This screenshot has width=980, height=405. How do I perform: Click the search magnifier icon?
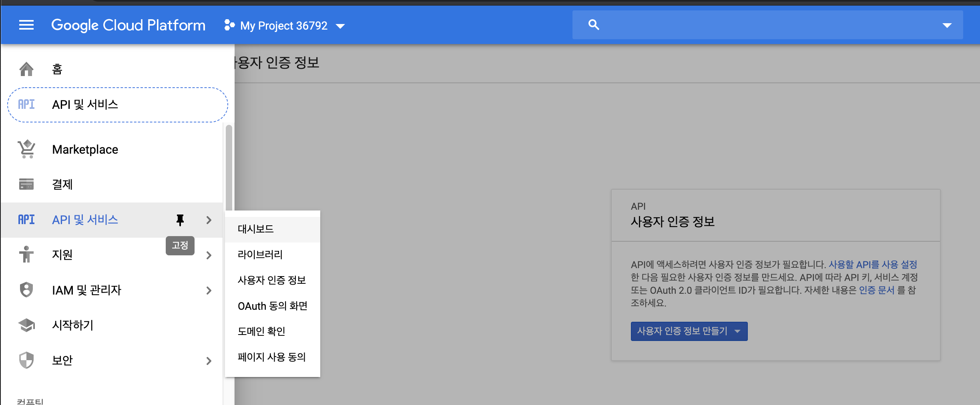click(594, 25)
